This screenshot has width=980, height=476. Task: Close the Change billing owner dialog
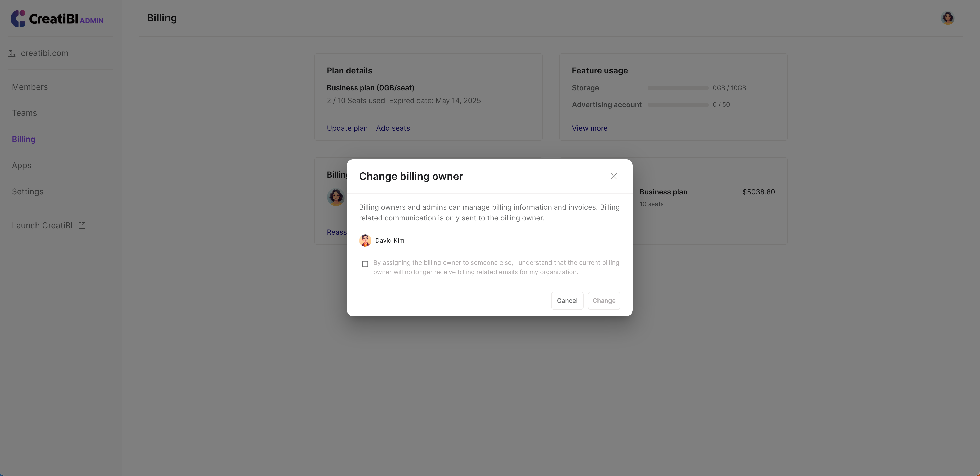pos(614,177)
